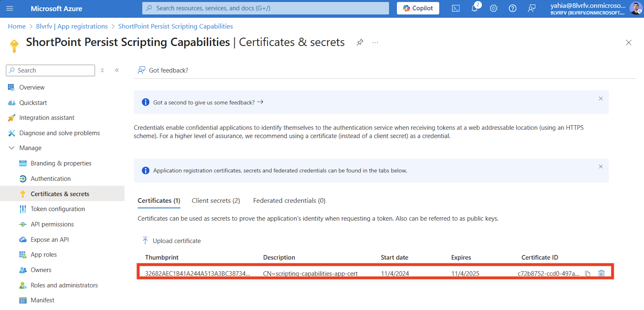Open the Azure portal hamburger menu

point(10,8)
